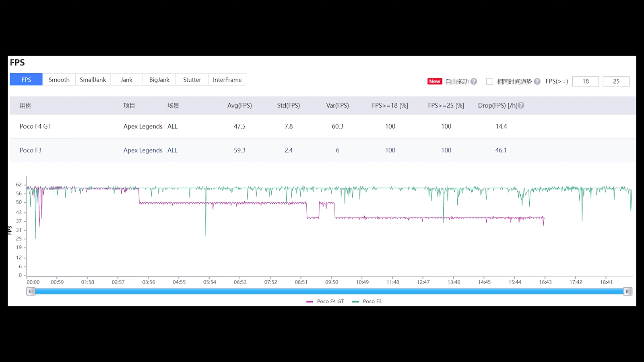Toggle Poco F4 GT series in legend
The width and height of the screenshot is (644, 362).
[x=325, y=301]
